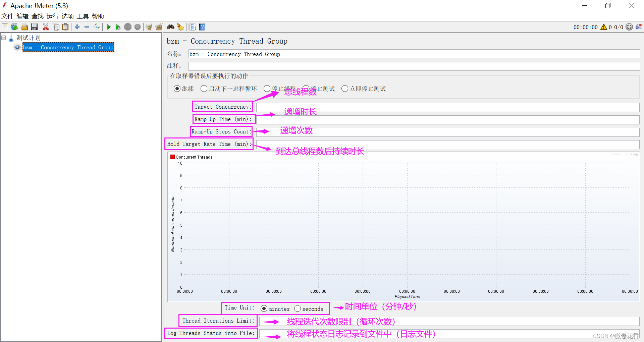Click the 0/0 active threads counter
The width and height of the screenshot is (644, 342).
point(619,27)
